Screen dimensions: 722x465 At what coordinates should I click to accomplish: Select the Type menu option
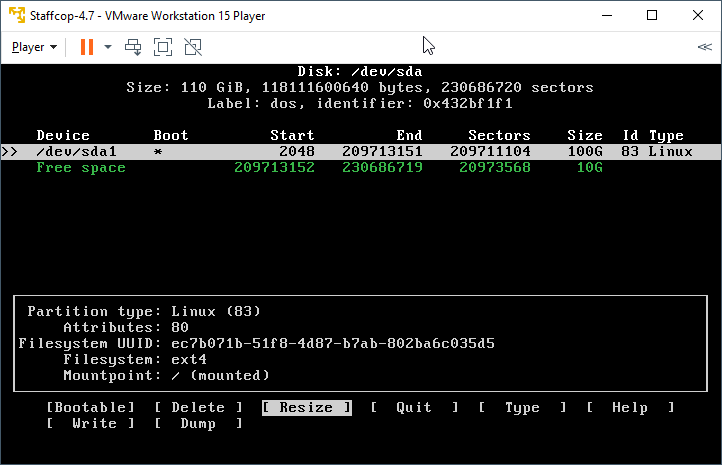pyautogui.click(x=522, y=407)
